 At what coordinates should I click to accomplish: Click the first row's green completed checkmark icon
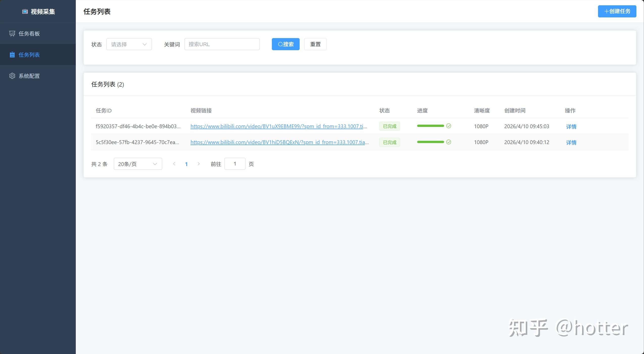[x=448, y=126]
